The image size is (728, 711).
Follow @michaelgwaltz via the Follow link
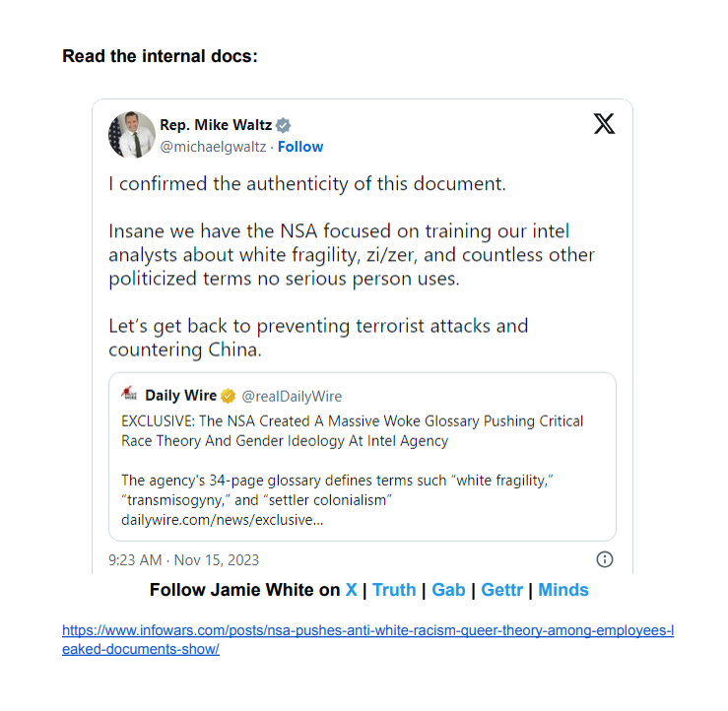coord(300,147)
